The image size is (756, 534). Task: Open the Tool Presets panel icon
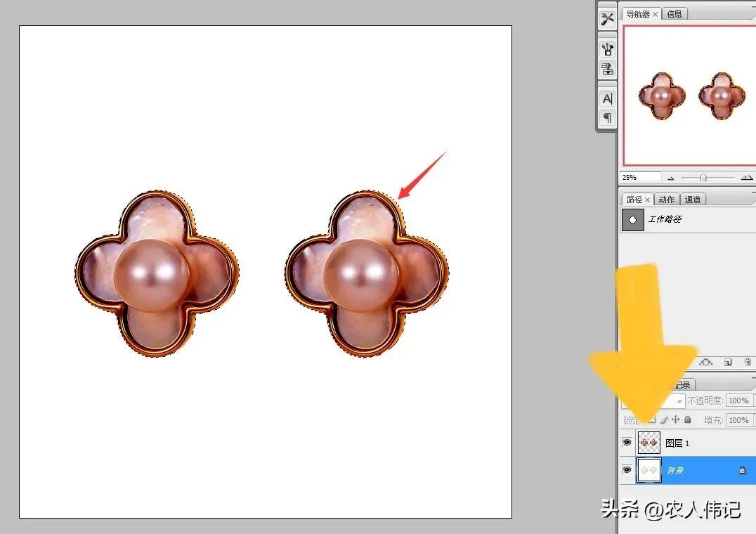point(607,19)
